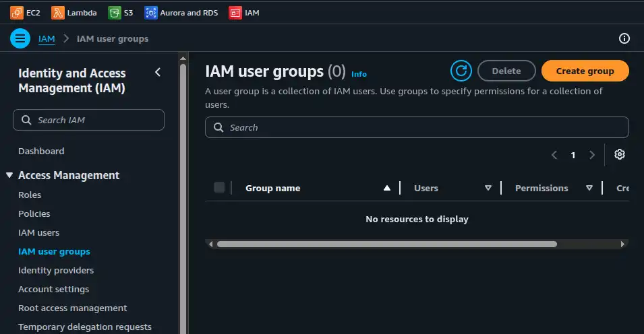Go to previous page of user groups
This screenshot has height=334, width=644.
554,155
